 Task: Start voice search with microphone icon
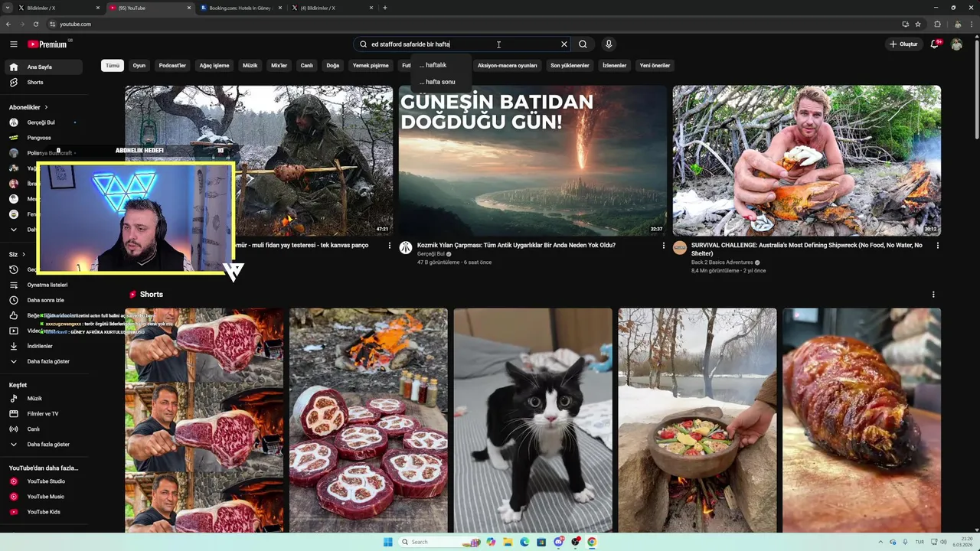click(x=609, y=44)
